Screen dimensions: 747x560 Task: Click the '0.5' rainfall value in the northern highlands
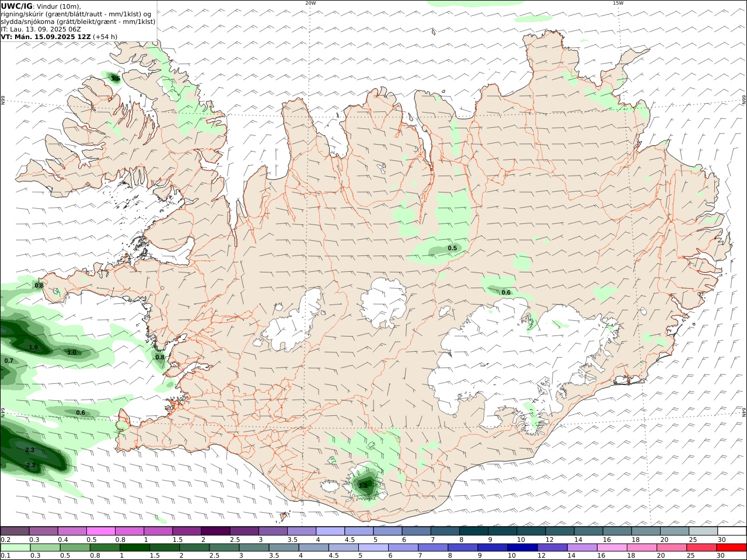click(452, 248)
